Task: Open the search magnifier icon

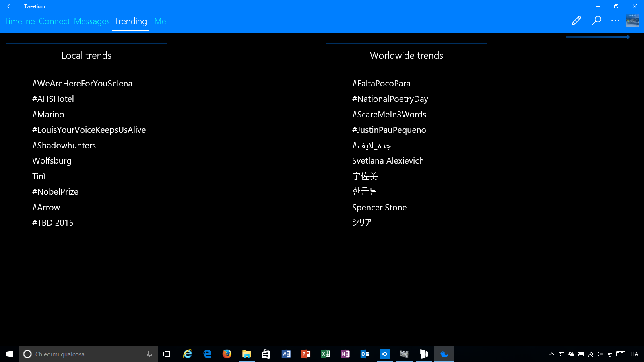Action: [597, 21]
